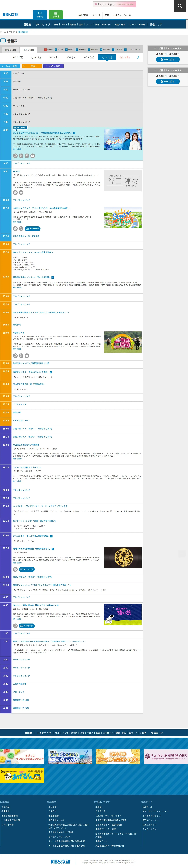
Task: Expand 続きを読む for きょうと経済テラス
Action: [x=17, y=149]
